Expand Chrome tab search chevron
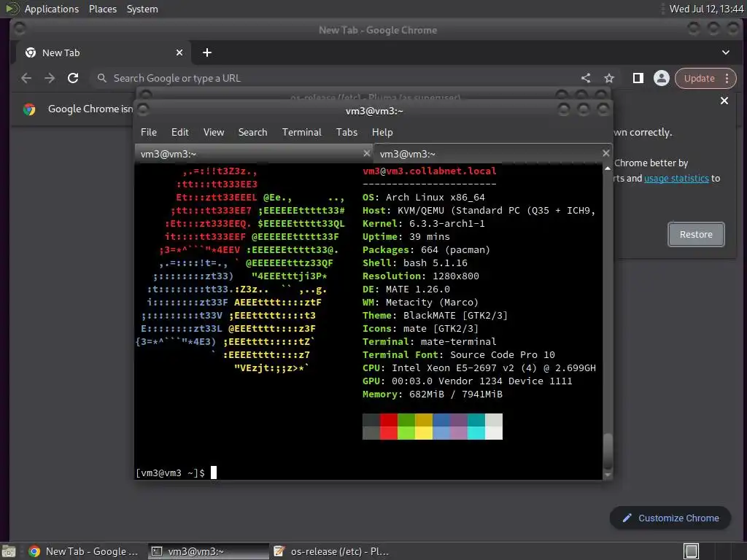Viewport: 747px width, 560px height. (x=726, y=52)
